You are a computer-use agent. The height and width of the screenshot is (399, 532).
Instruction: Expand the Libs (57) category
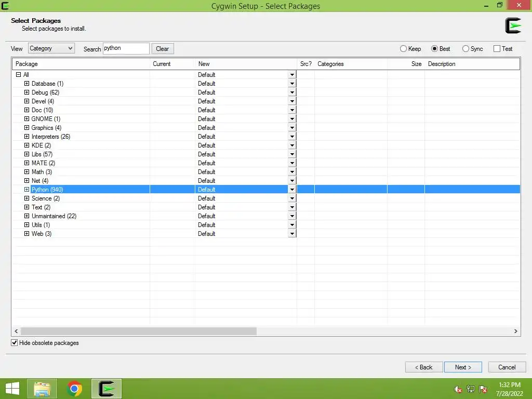[x=27, y=154]
